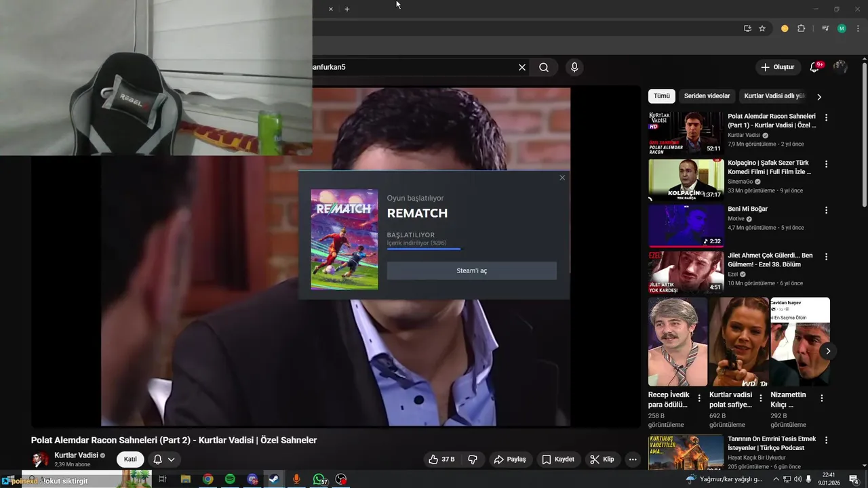Open the YouTube account avatar menu
The width and height of the screenshot is (868, 488).
pyautogui.click(x=840, y=67)
